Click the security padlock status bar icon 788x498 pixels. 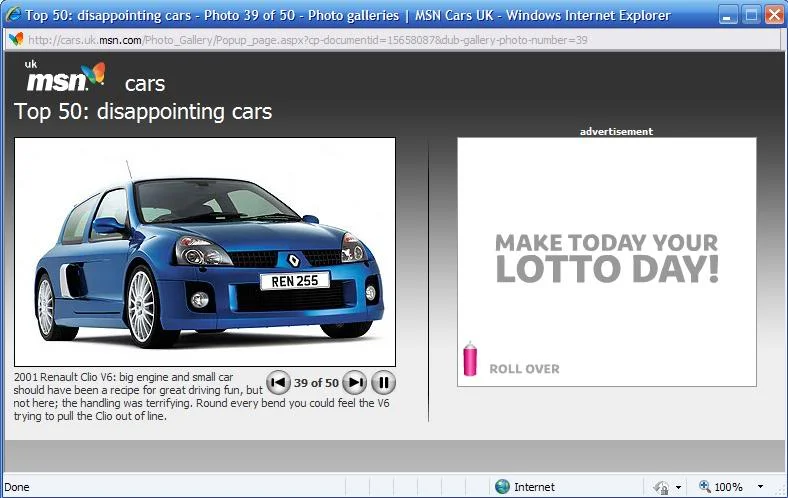661,487
